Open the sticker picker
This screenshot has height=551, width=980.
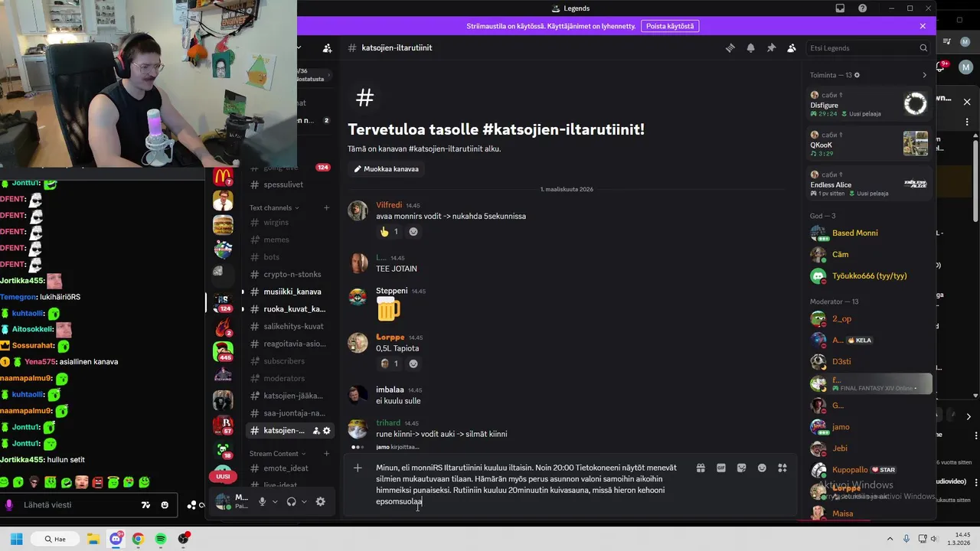tap(741, 468)
